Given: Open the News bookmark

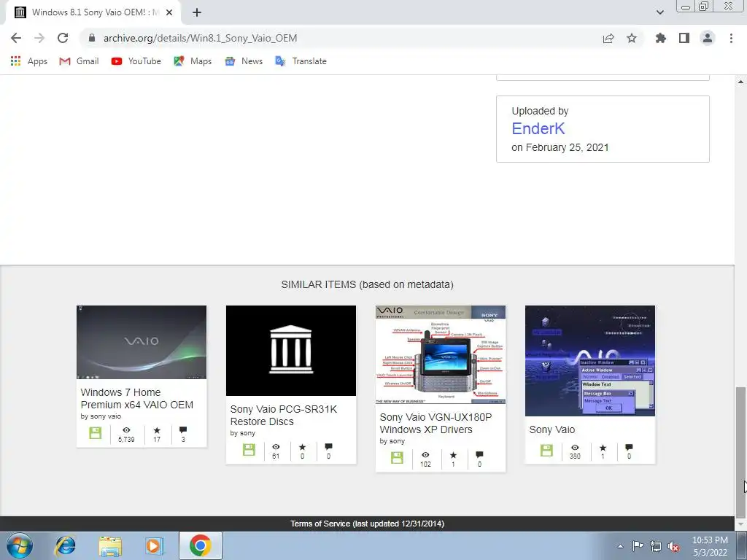Looking at the screenshot, I should (x=244, y=61).
